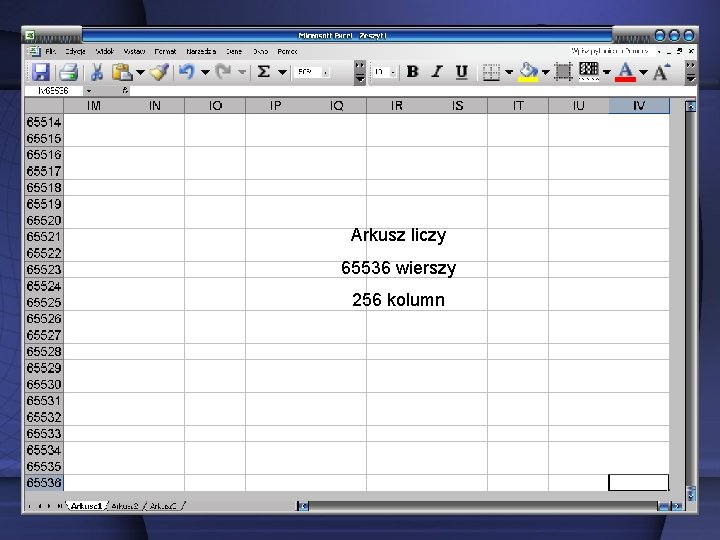The height and width of the screenshot is (540, 720).
Task: Open the Name Box dropdown arrow
Action: [x=89, y=91]
